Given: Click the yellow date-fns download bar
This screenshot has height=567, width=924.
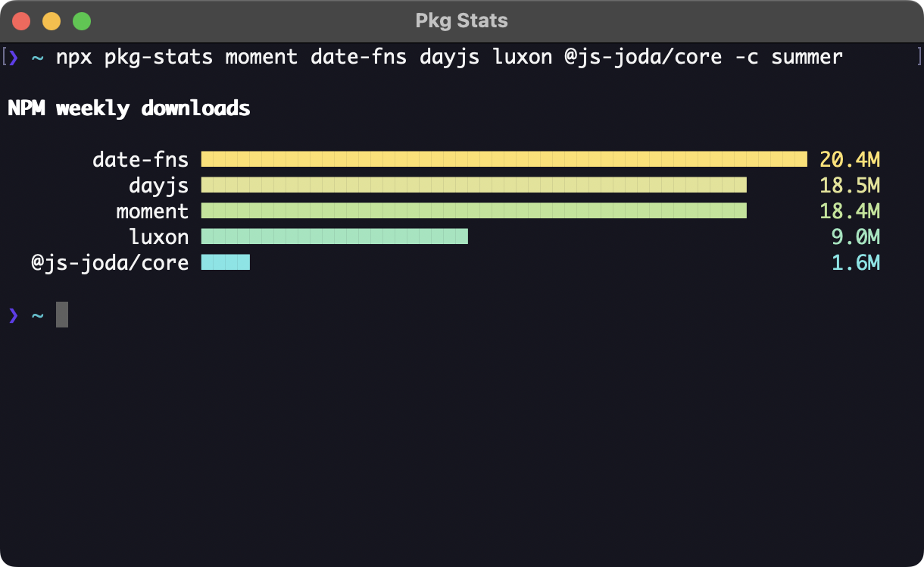Looking at the screenshot, I should [x=504, y=159].
